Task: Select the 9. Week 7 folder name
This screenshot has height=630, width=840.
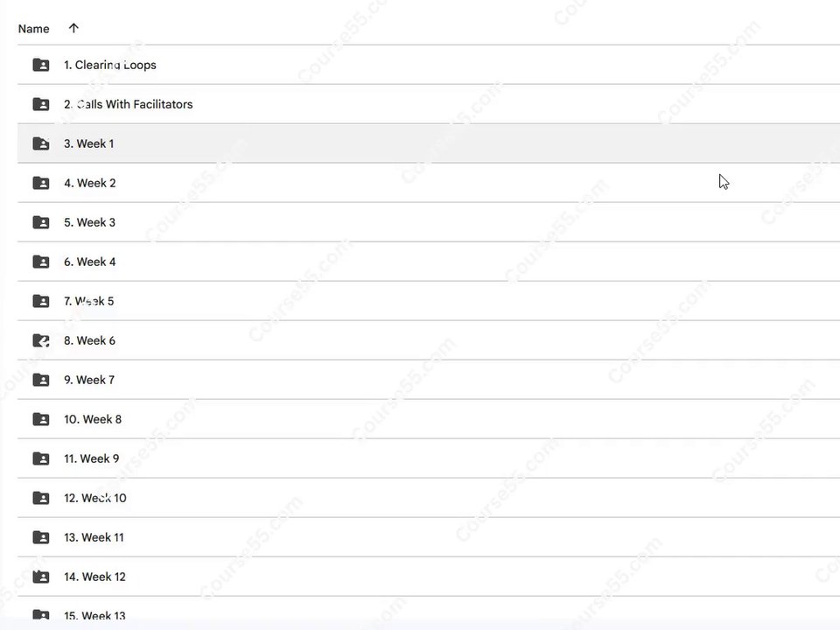Action: (89, 380)
